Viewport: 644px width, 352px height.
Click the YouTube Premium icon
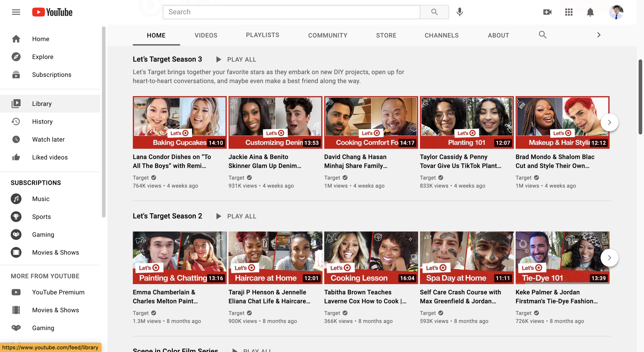16,292
